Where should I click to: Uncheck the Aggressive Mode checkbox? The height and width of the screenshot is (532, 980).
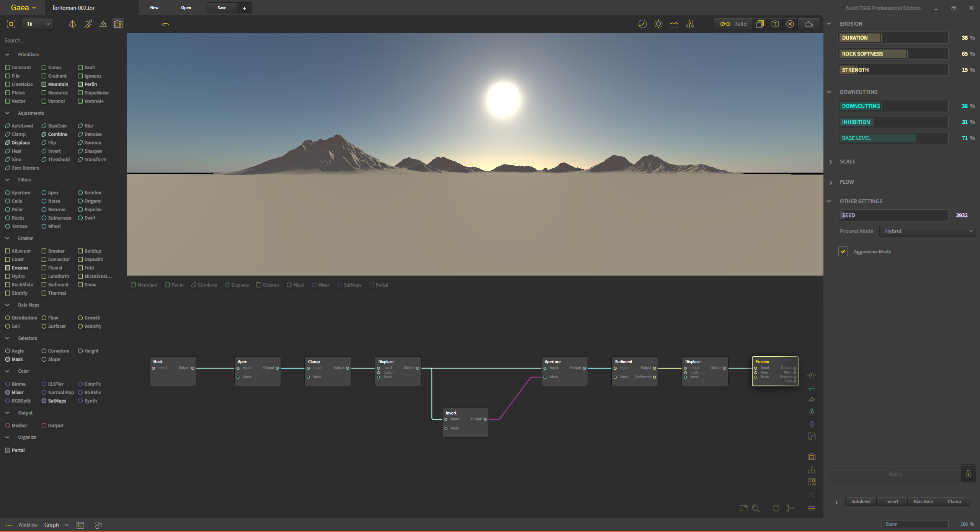843,251
